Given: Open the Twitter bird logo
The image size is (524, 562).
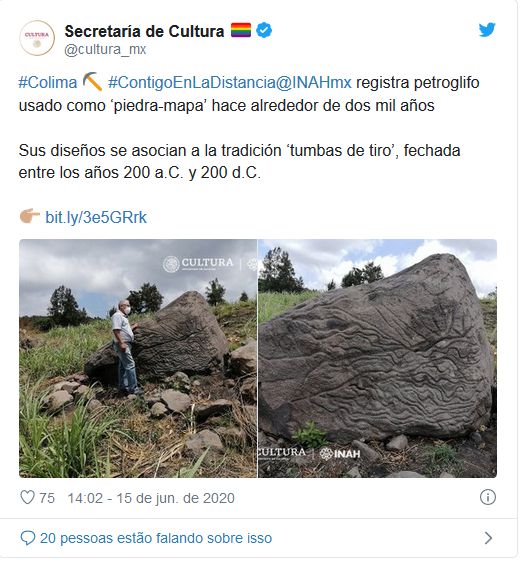Looking at the screenshot, I should (487, 30).
